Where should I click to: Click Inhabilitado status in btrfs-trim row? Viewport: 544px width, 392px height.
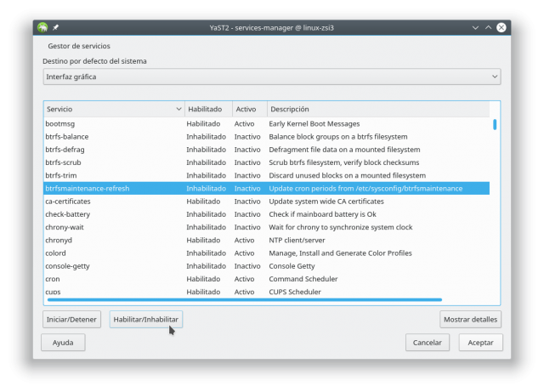[206, 176]
